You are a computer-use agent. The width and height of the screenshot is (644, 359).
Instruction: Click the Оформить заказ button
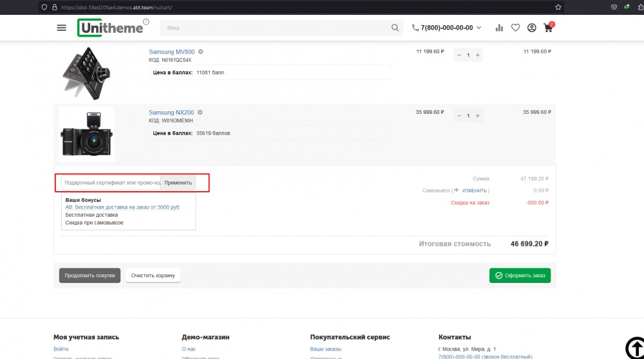tap(520, 275)
